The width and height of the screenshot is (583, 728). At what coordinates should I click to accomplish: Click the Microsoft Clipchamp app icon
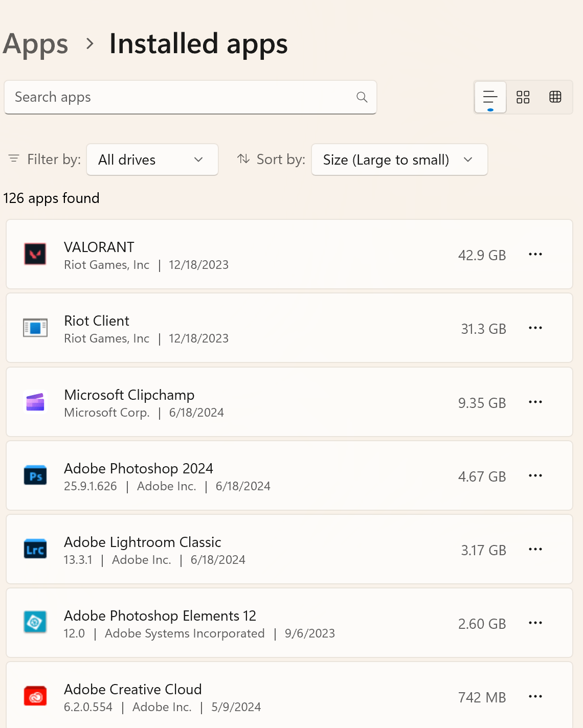point(35,402)
